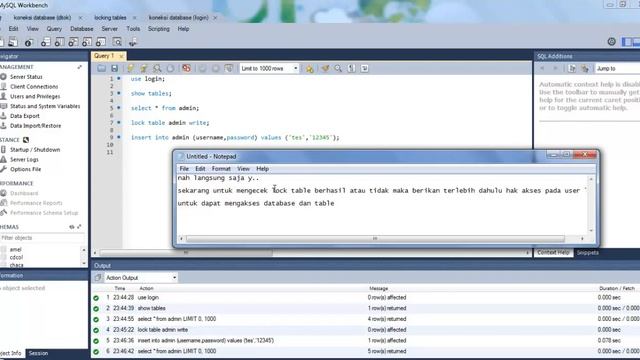The image size is (640, 360).
Task: Create a new function icon in main toolbar
Action: (101, 42)
